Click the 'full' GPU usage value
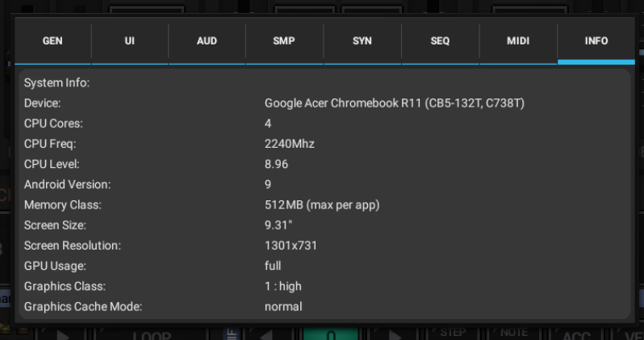The height and width of the screenshot is (340, 644). click(273, 266)
